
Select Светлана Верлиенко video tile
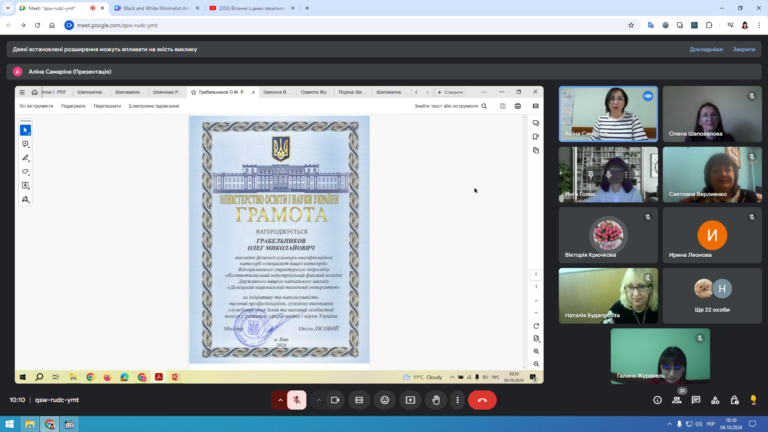click(712, 175)
